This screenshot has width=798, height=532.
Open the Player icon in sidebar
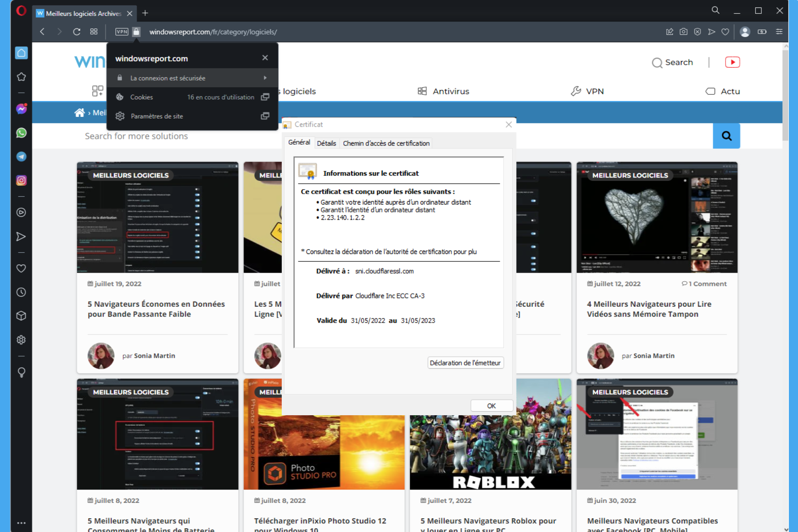click(x=21, y=212)
